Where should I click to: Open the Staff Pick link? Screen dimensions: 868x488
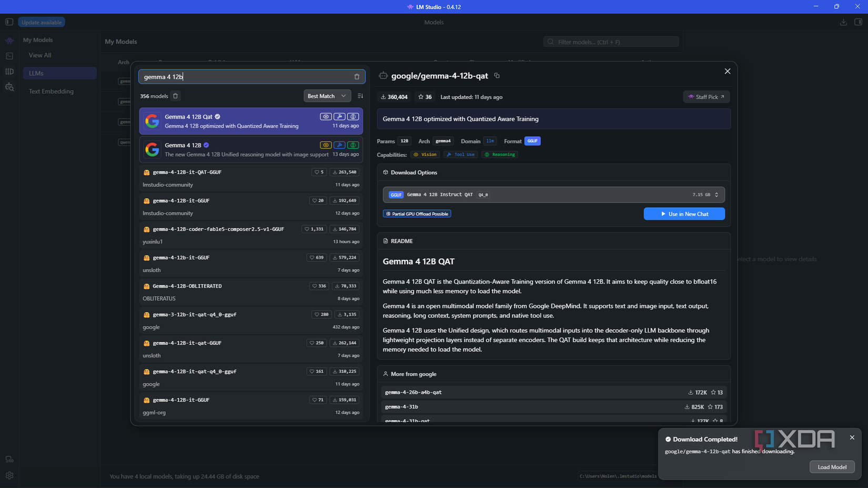pos(706,97)
